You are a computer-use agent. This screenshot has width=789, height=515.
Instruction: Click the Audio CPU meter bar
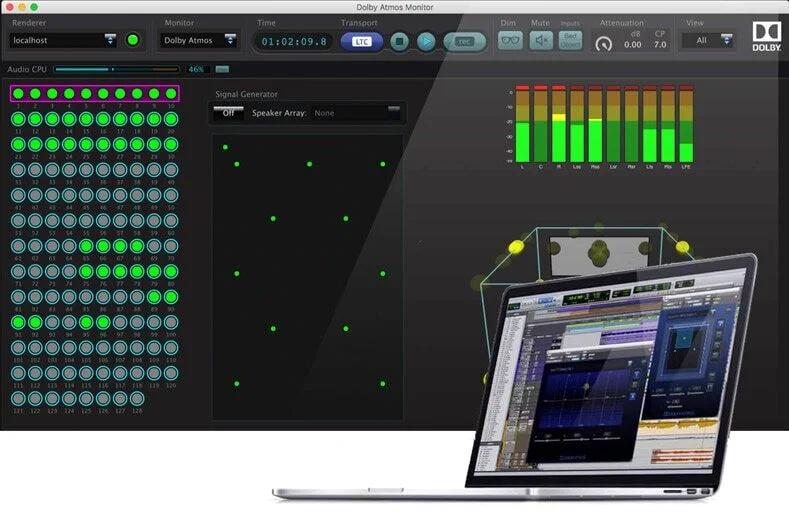[x=117, y=69]
